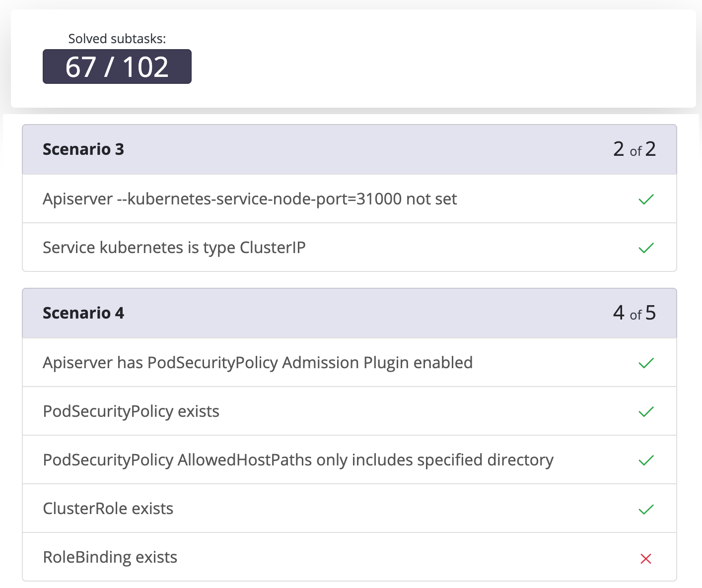Select the Apiserver kubernetes-service-node-port subtask text
The image size is (702, 588).
point(250,199)
